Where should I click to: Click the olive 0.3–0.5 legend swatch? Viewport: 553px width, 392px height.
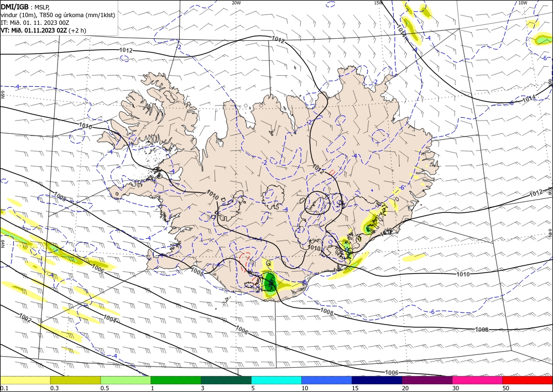[75, 380]
